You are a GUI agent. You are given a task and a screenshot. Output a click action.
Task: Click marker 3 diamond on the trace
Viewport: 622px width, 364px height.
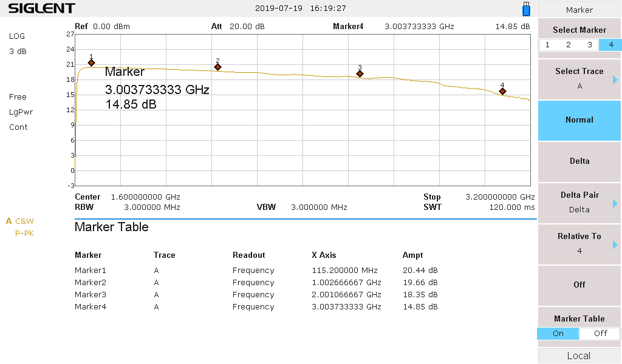coord(360,73)
